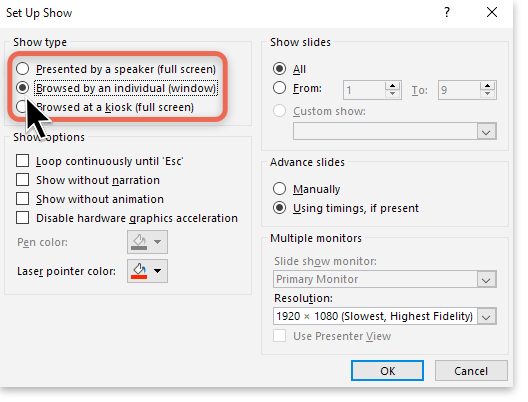Increase the From slide number spinner
The height and width of the screenshot is (402, 528).
tap(392, 86)
